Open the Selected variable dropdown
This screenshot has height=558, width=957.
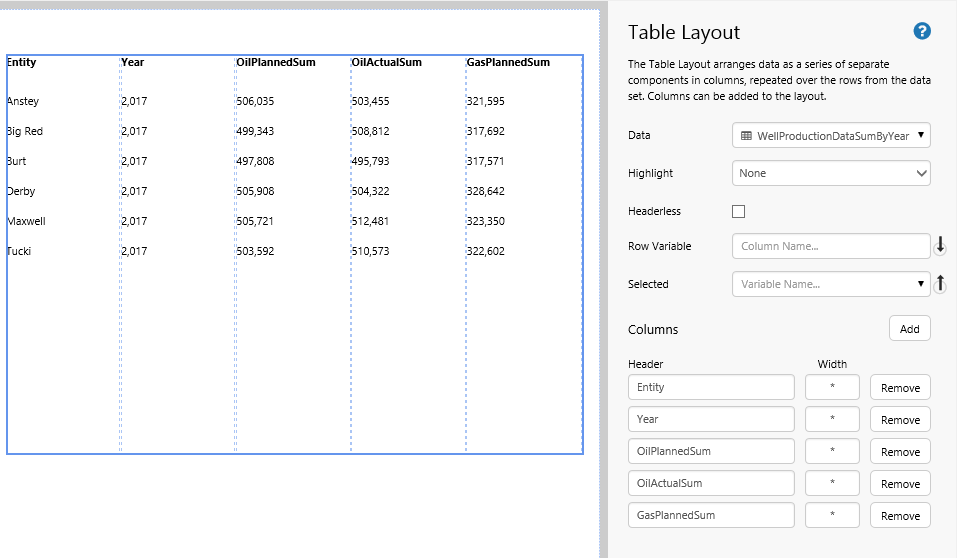tap(831, 284)
